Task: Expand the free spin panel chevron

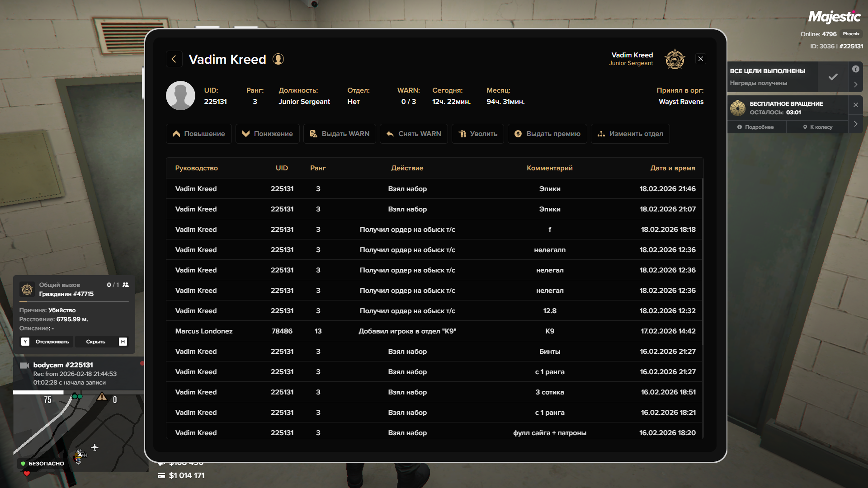Action: pos(855,124)
